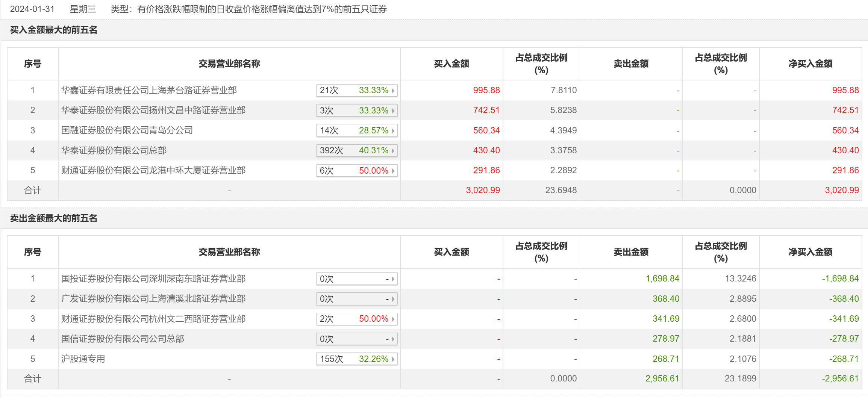The image size is (868, 398).
Task: Open 财通证券龙港中环大厦证券营业部 link
Action: 153,170
